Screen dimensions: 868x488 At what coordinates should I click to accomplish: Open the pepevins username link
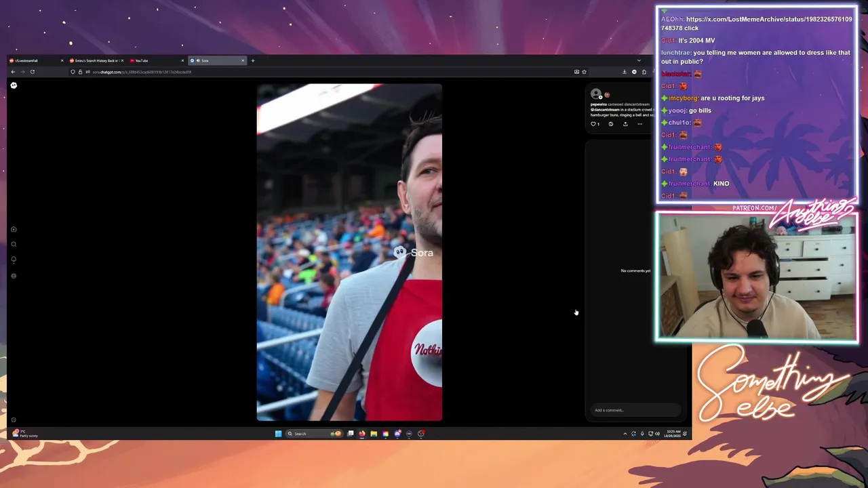click(598, 104)
